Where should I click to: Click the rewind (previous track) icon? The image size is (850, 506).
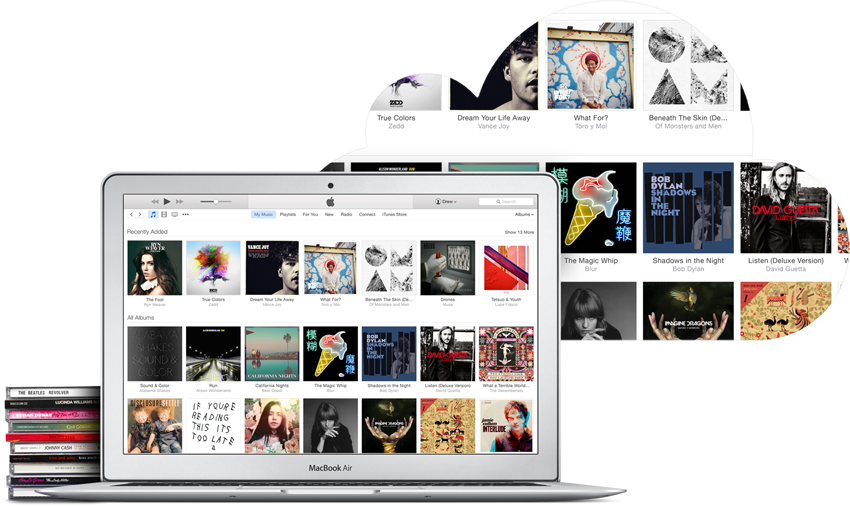155,202
